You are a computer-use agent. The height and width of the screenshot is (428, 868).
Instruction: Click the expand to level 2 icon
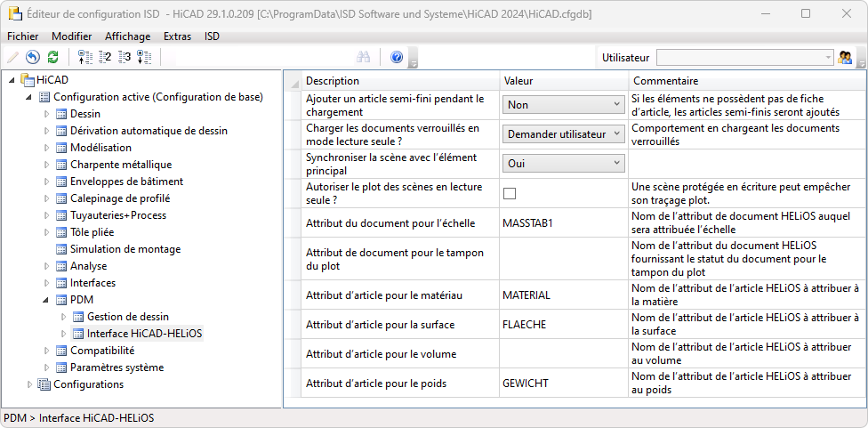click(x=105, y=56)
